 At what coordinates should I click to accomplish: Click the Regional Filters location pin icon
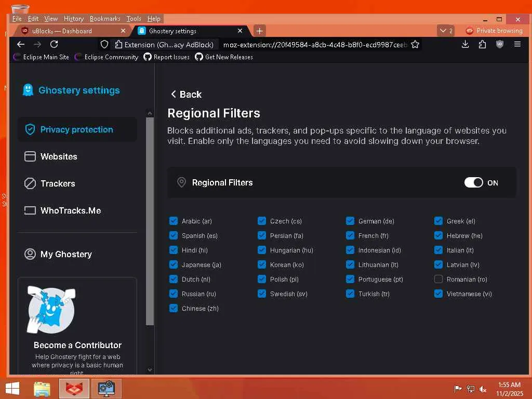tap(181, 182)
